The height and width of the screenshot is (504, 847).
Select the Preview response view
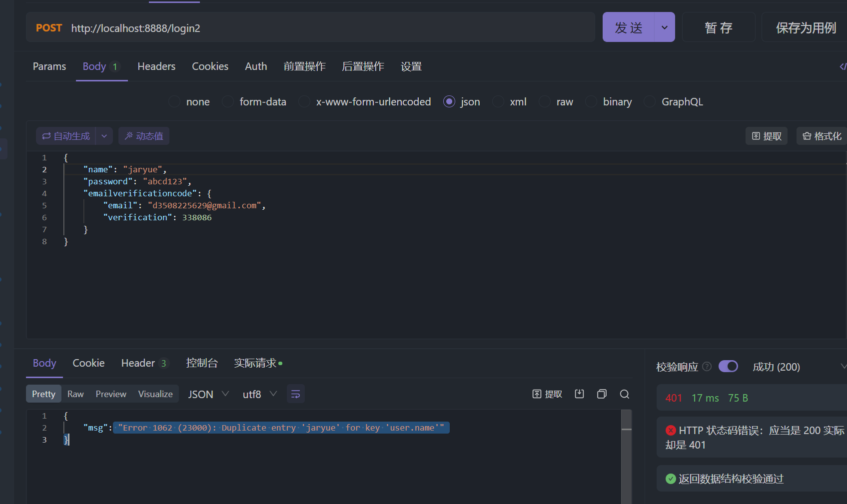pos(111,394)
